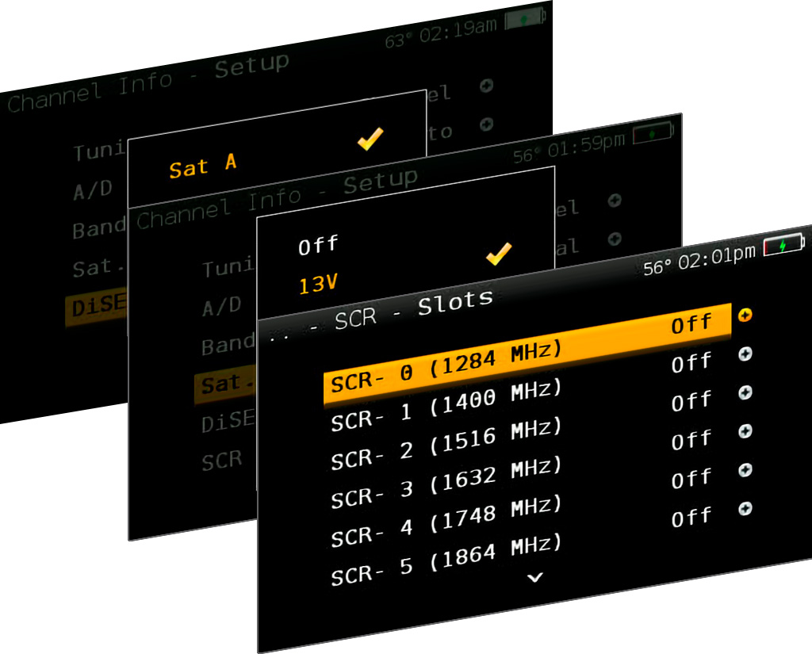
Task: Click the checkmark icon next to Sat A
Action: (370, 140)
